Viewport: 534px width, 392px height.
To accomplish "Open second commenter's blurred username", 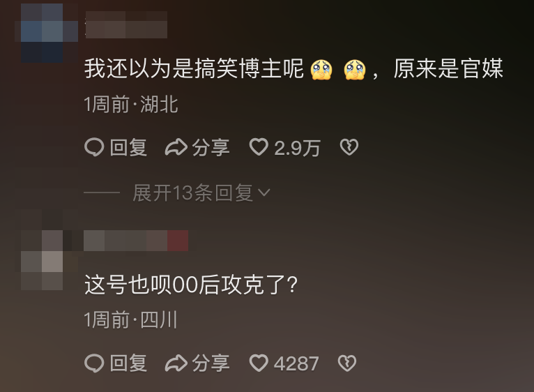I will click(136, 241).
